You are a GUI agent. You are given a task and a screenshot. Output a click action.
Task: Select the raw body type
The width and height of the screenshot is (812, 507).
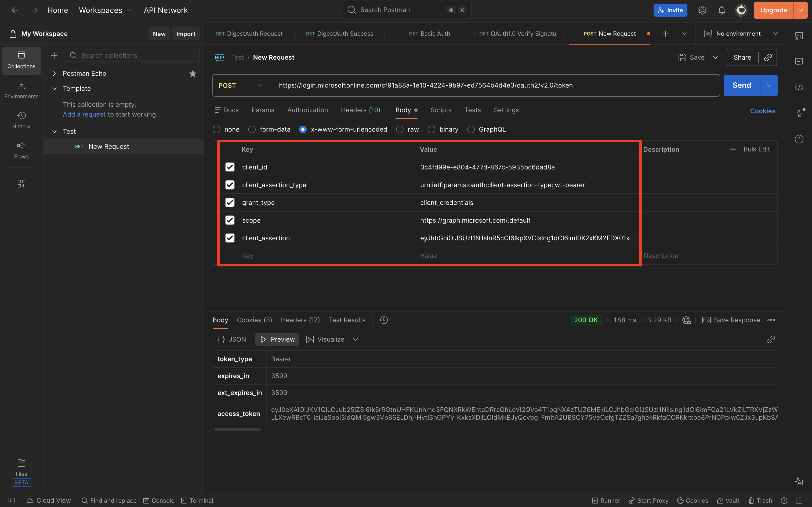[x=400, y=129]
